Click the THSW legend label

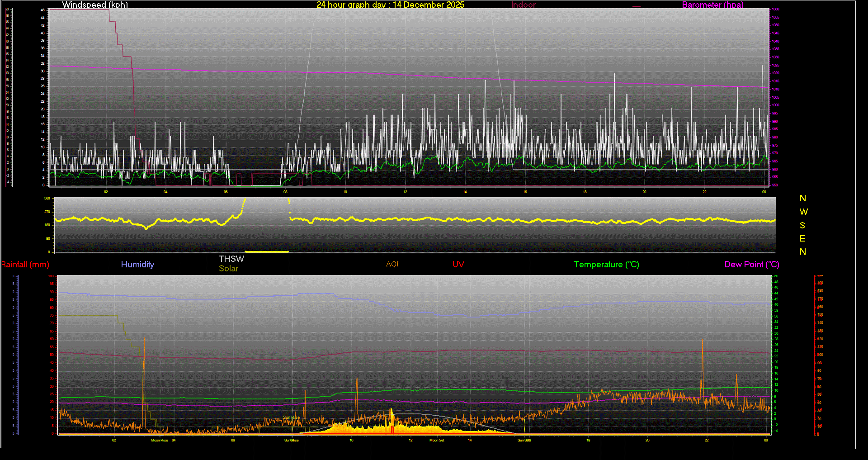pyautogui.click(x=231, y=259)
